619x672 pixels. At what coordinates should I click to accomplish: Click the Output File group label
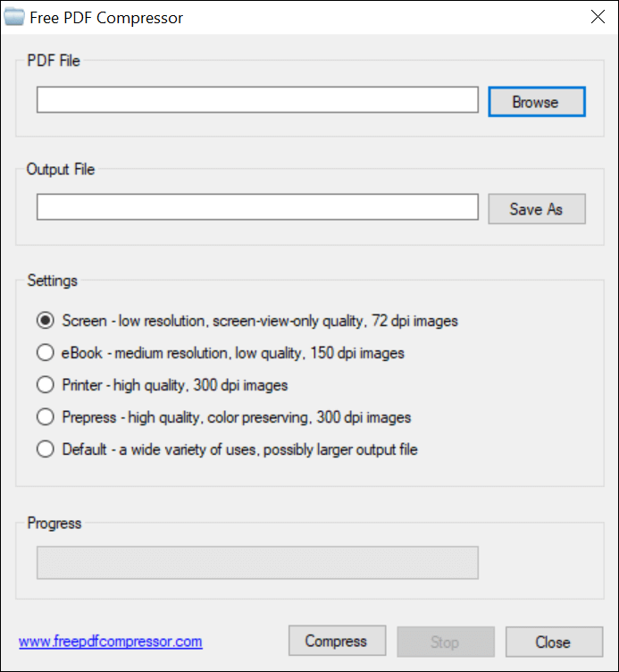point(61,169)
